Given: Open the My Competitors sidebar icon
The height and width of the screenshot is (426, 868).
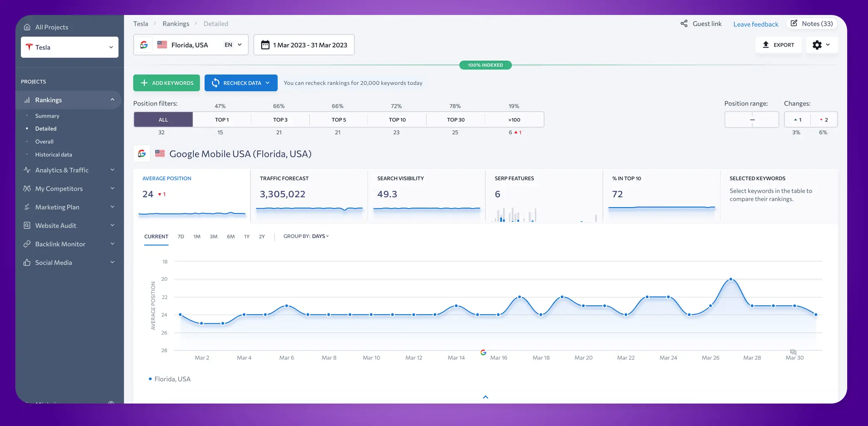Looking at the screenshot, I should (27, 188).
